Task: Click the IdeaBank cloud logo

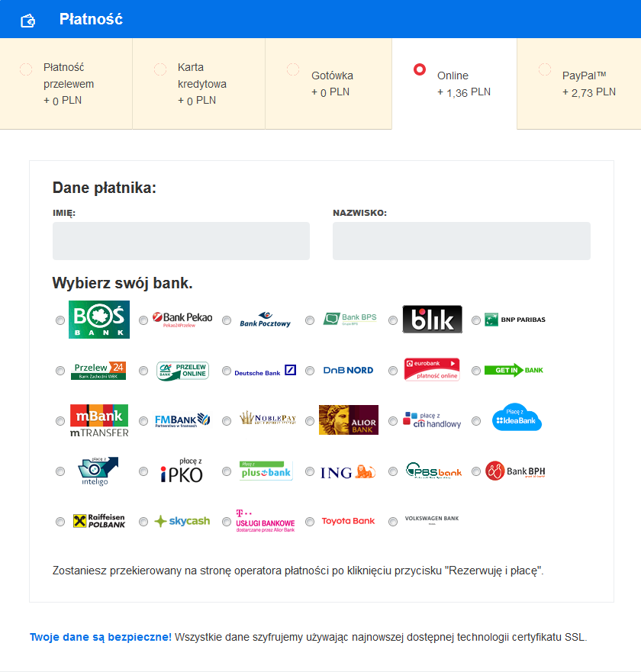Action: point(517,417)
